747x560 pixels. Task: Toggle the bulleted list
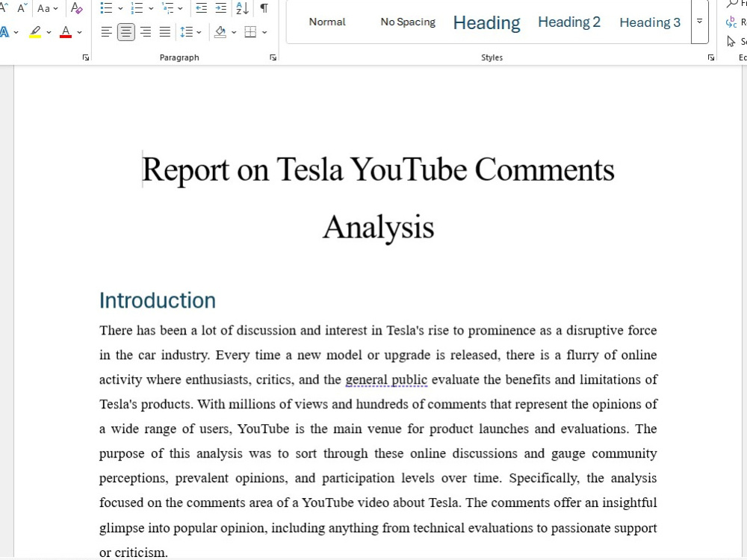107,8
